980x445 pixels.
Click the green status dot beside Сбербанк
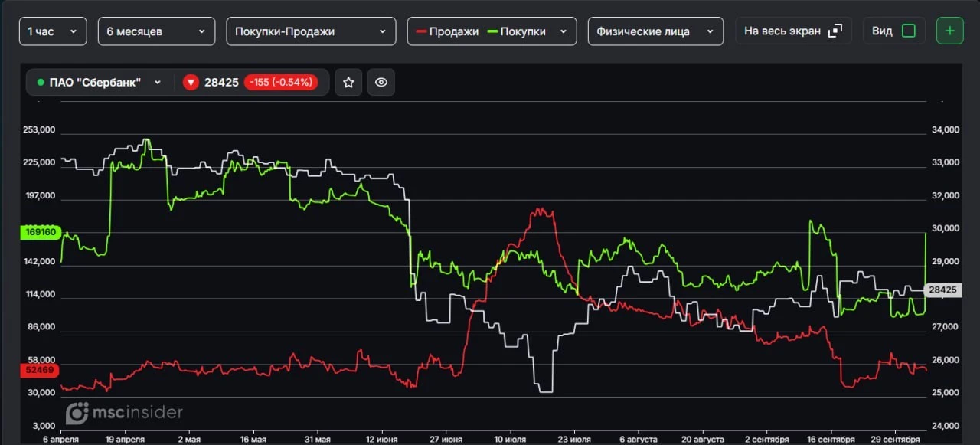[x=41, y=83]
